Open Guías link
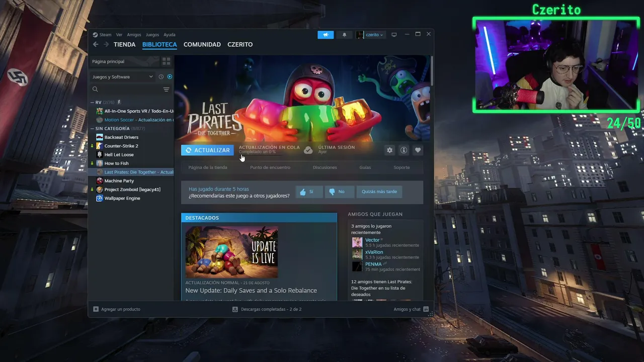 [x=365, y=167]
